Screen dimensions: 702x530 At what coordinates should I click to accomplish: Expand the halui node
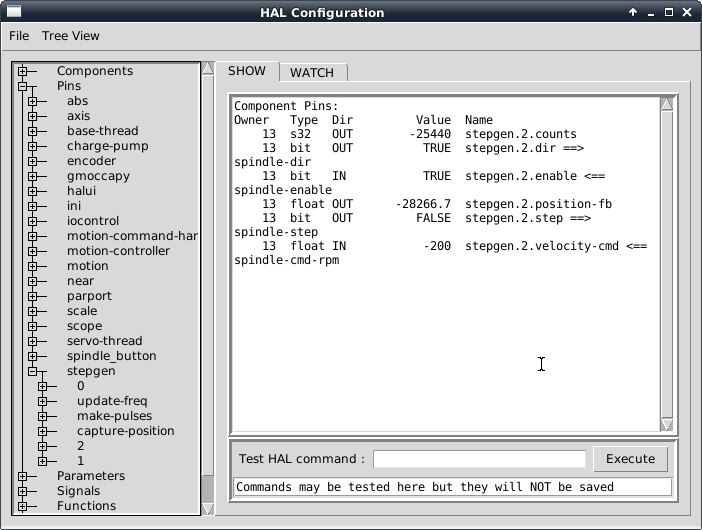pos(32,191)
